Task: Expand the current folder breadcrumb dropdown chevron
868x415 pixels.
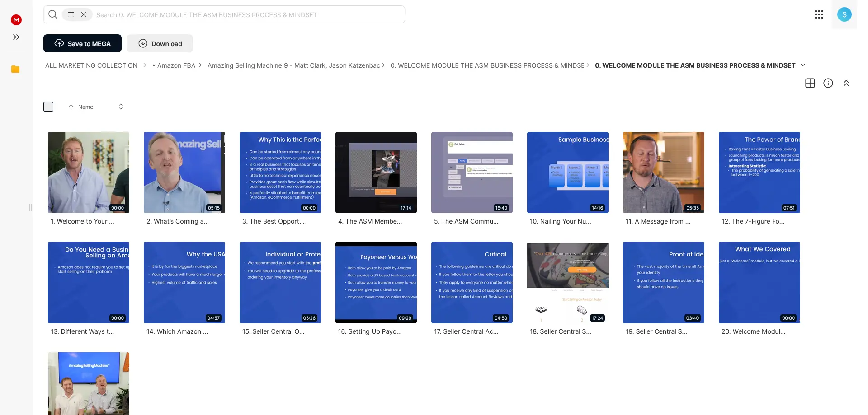Action: click(x=803, y=65)
